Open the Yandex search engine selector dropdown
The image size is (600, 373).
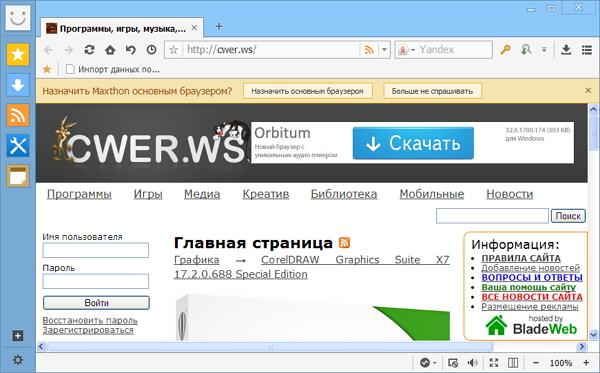click(x=406, y=50)
